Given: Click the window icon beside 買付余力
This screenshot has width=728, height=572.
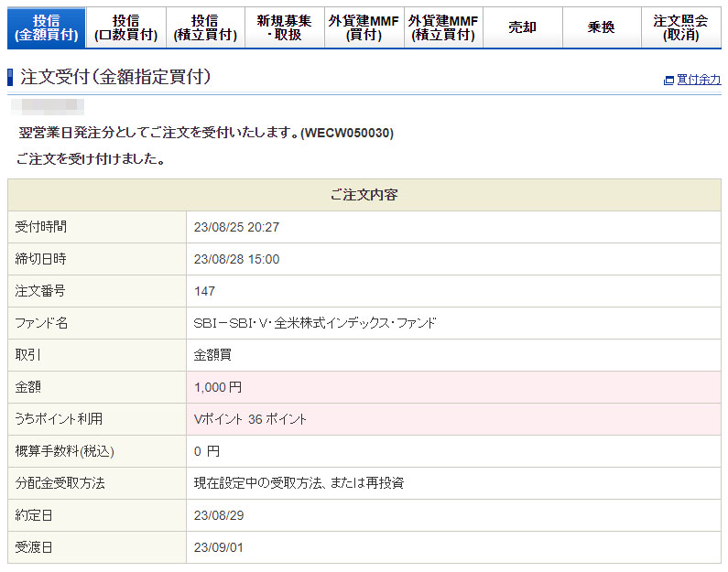Looking at the screenshot, I should click(x=668, y=81).
